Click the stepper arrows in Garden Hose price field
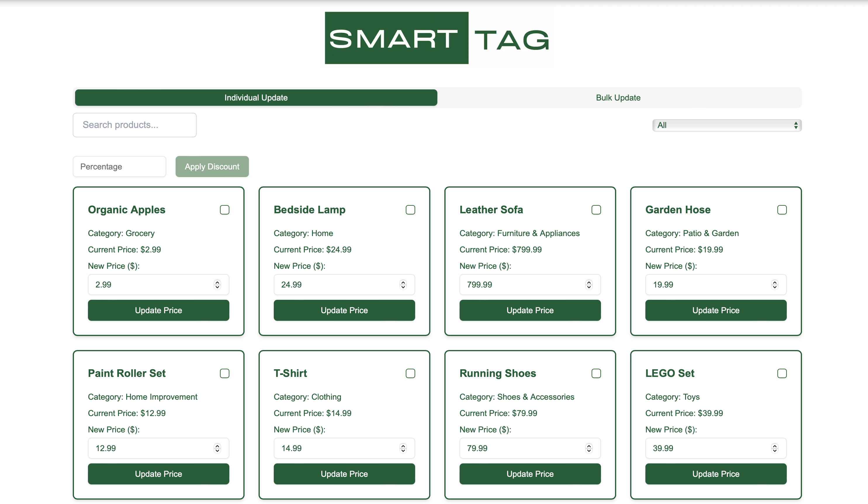 point(775,285)
